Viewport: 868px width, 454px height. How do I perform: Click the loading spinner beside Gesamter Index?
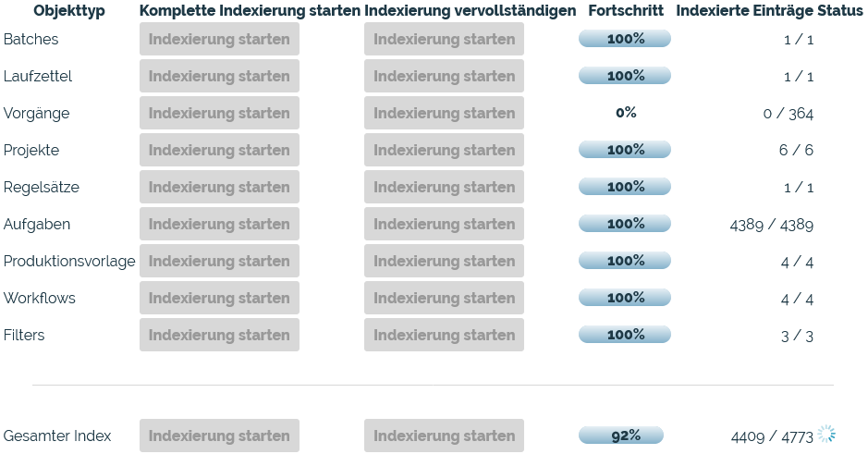click(826, 435)
